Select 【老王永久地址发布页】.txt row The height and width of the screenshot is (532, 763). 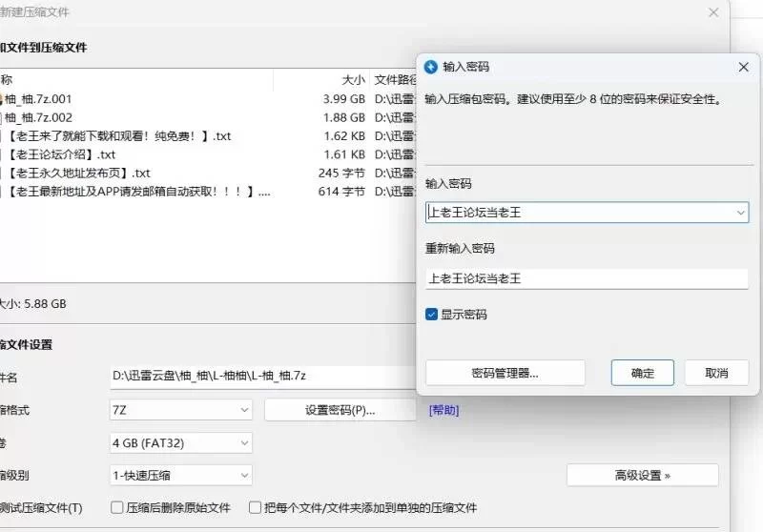208,174
